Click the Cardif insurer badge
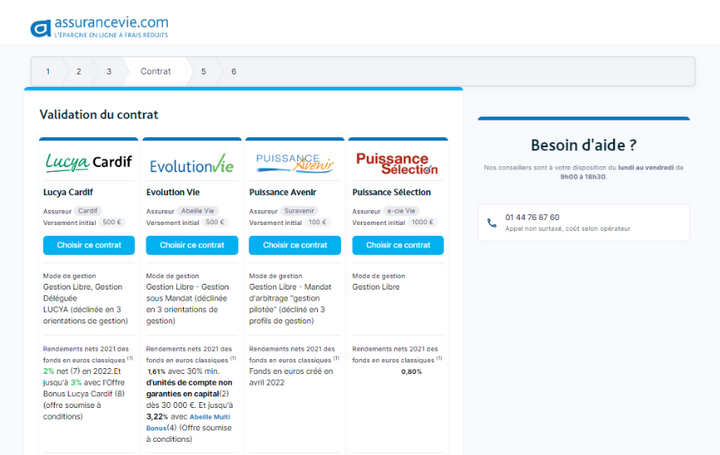Image resolution: width=720 pixels, height=455 pixels. click(88, 211)
